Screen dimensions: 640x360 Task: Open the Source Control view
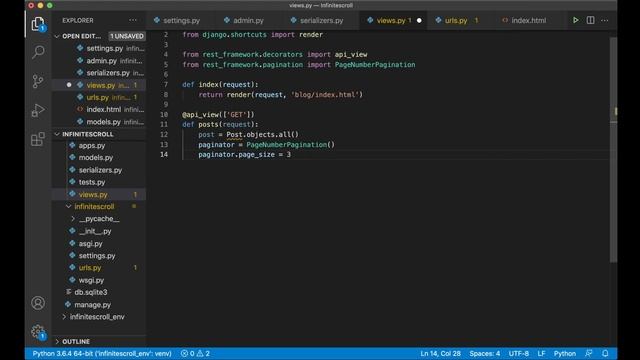click(38, 81)
